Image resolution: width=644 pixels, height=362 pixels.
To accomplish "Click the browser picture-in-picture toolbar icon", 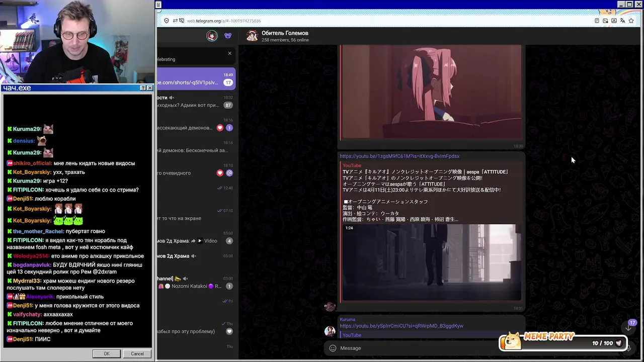I will pyautogui.click(x=605, y=21).
